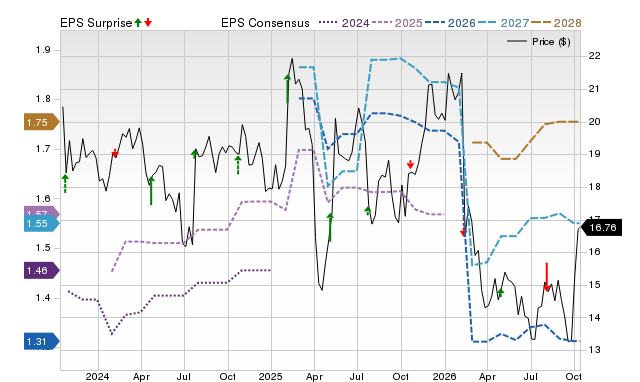The width and height of the screenshot is (640, 382).
Task: Click the red down arrow beside EPS Surprise
Action: point(148,23)
